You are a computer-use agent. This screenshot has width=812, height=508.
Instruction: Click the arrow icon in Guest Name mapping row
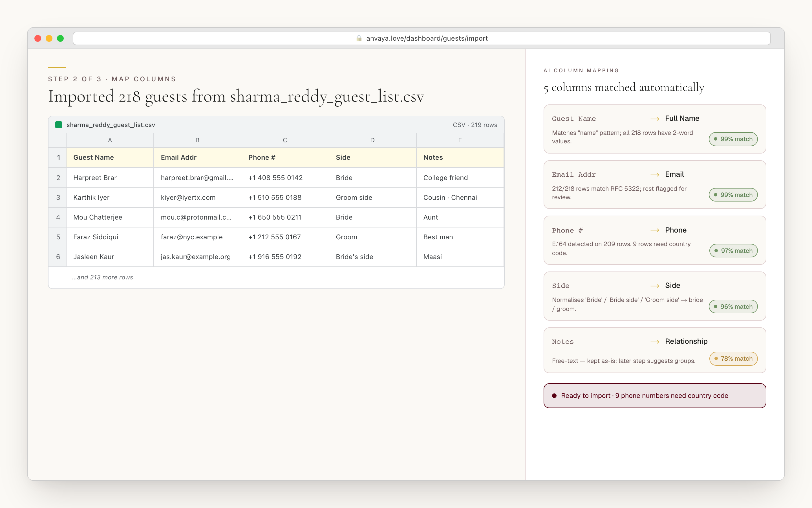(655, 119)
